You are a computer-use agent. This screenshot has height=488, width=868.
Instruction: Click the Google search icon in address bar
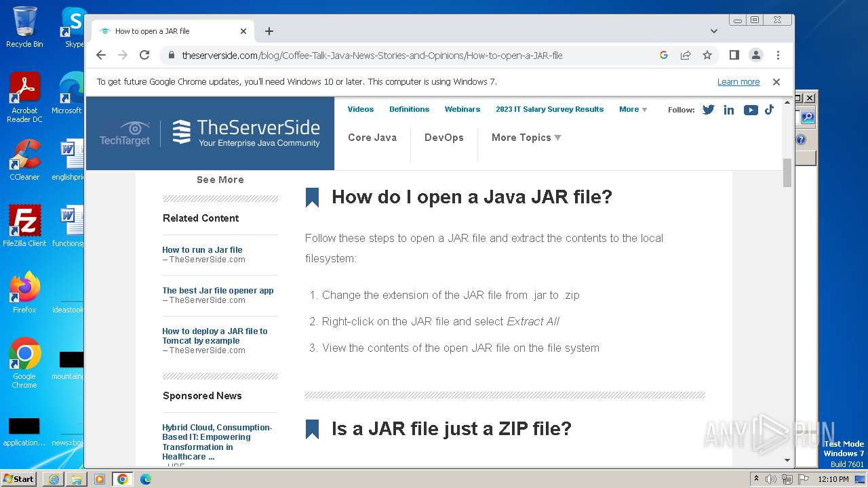click(x=664, y=56)
